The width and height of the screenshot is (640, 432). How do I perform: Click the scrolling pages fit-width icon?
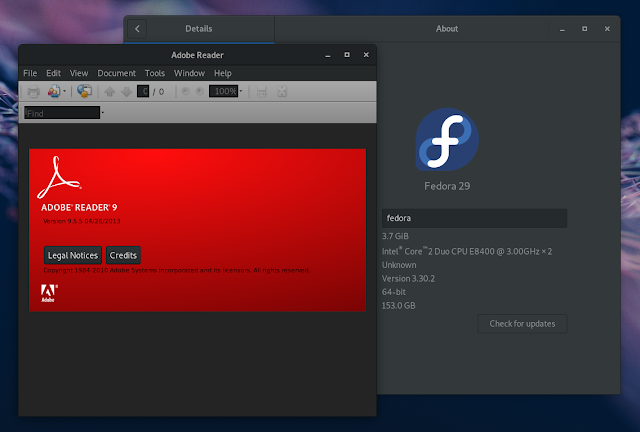click(x=262, y=91)
